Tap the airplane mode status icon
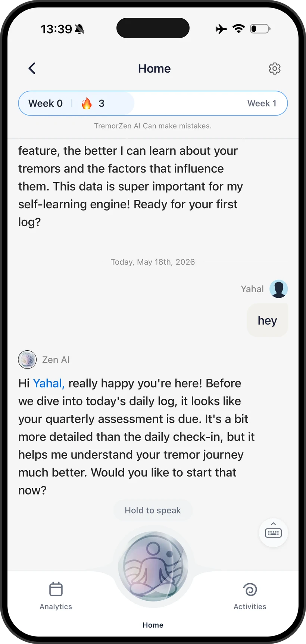The height and width of the screenshot is (644, 306). pos(221,29)
